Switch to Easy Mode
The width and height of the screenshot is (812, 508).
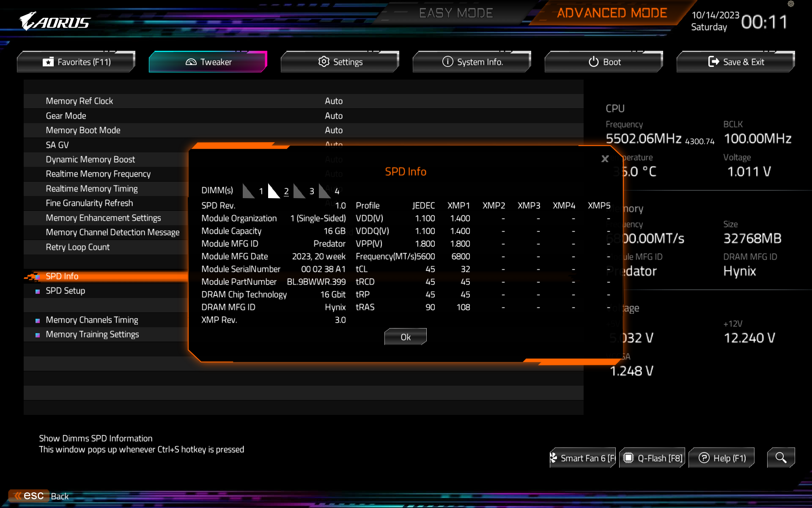[x=456, y=13]
